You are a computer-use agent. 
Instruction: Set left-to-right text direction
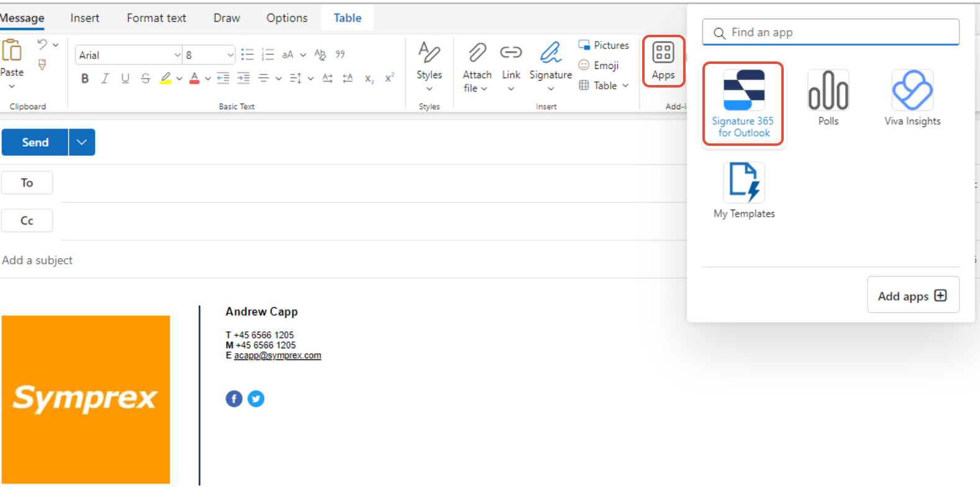327,78
